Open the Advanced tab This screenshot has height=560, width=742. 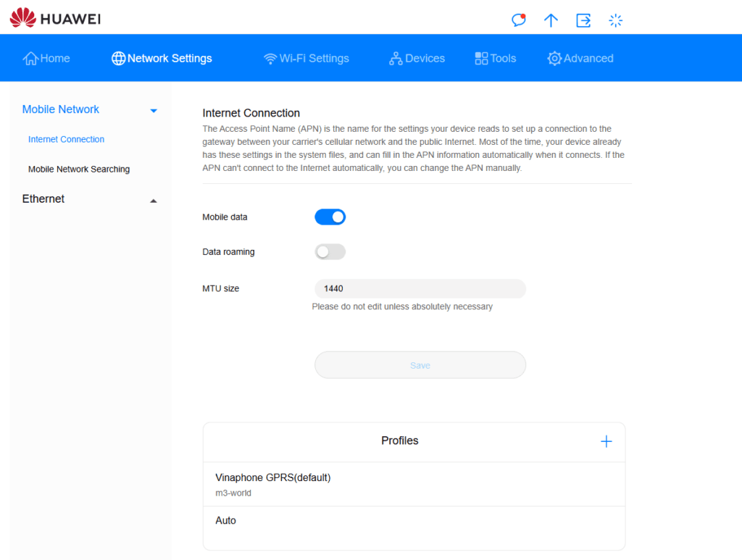580,58
